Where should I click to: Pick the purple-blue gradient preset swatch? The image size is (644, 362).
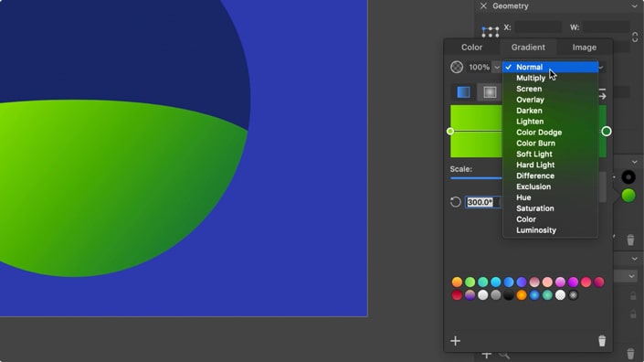(522, 282)
